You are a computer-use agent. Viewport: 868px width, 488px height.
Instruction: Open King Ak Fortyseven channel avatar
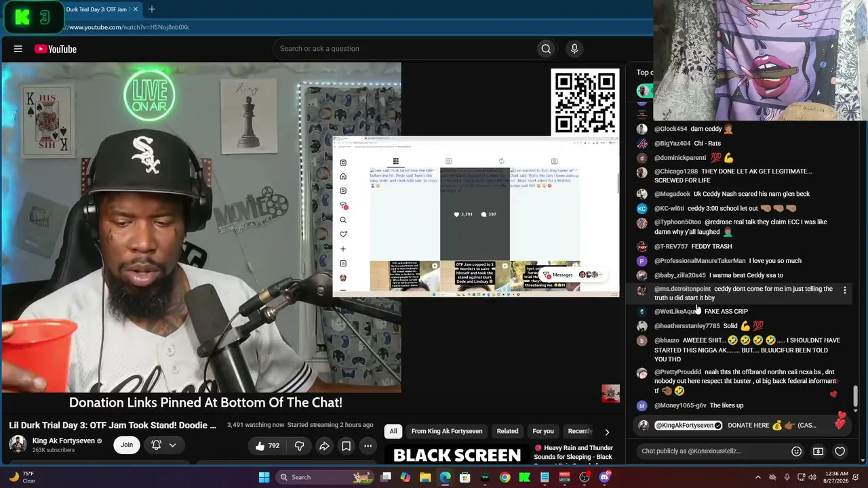coord(18,445)
